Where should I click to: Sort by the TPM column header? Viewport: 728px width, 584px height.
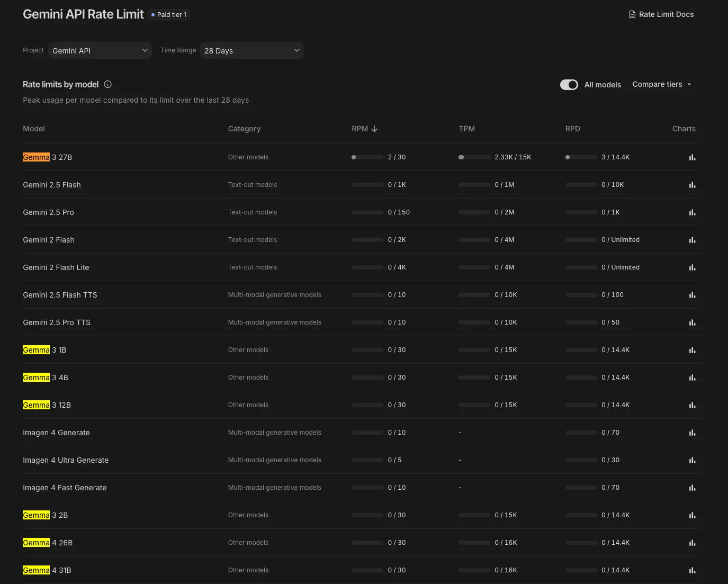click(466, 129)
